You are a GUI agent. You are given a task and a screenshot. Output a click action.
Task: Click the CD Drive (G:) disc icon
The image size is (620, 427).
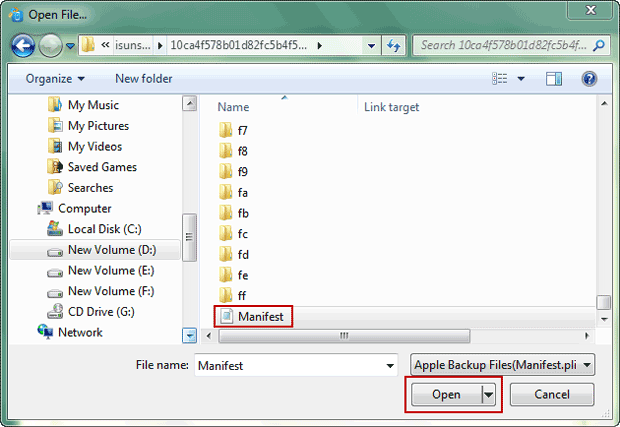(55, 311)
